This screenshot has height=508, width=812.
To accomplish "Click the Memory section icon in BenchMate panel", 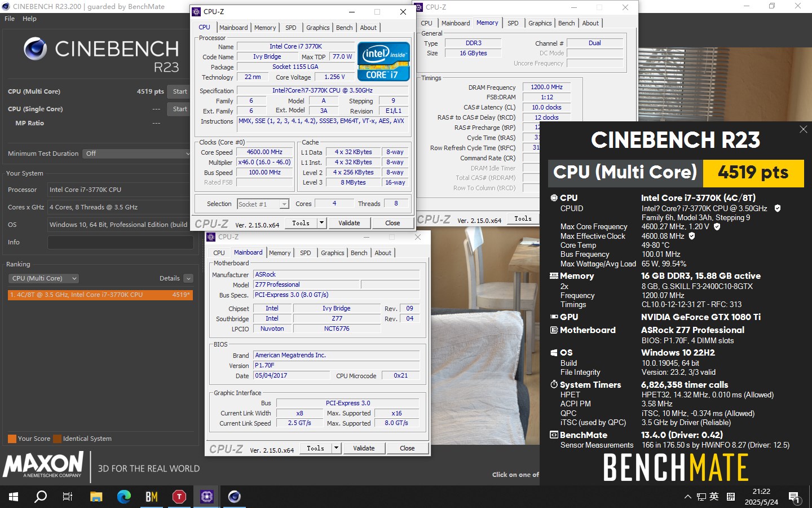I will click(x=554, y=276).
